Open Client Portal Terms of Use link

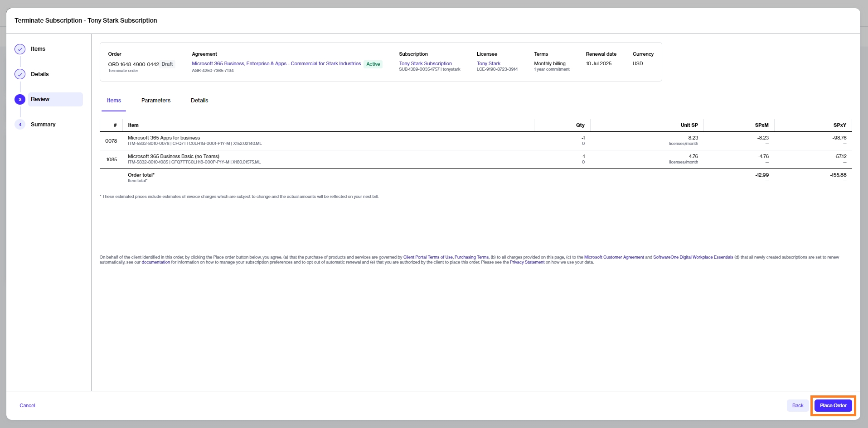pos(427,257)
